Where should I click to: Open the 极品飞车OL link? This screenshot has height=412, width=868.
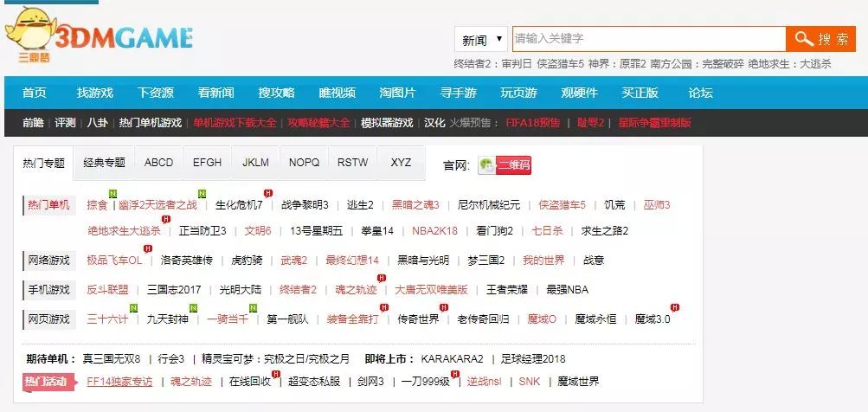114,261
